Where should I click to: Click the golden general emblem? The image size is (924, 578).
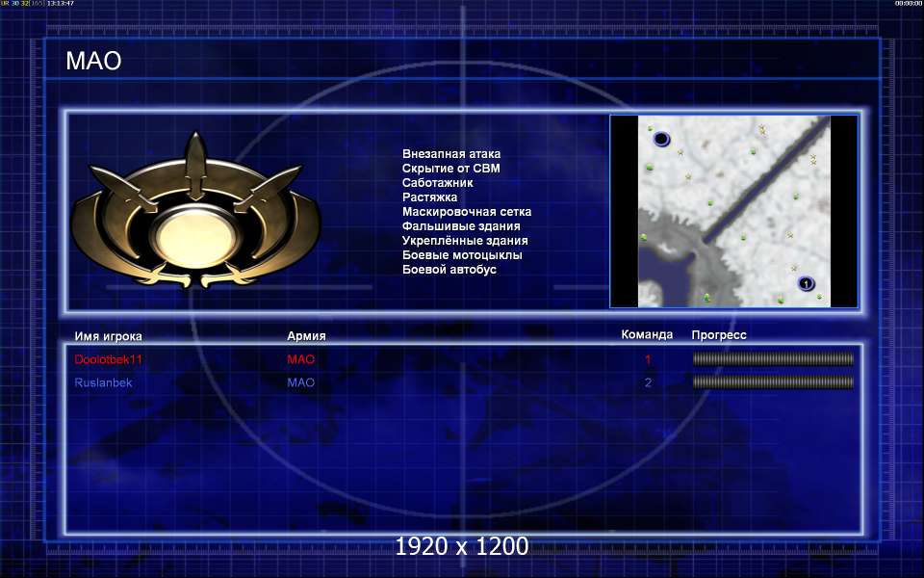coord(195,211)
